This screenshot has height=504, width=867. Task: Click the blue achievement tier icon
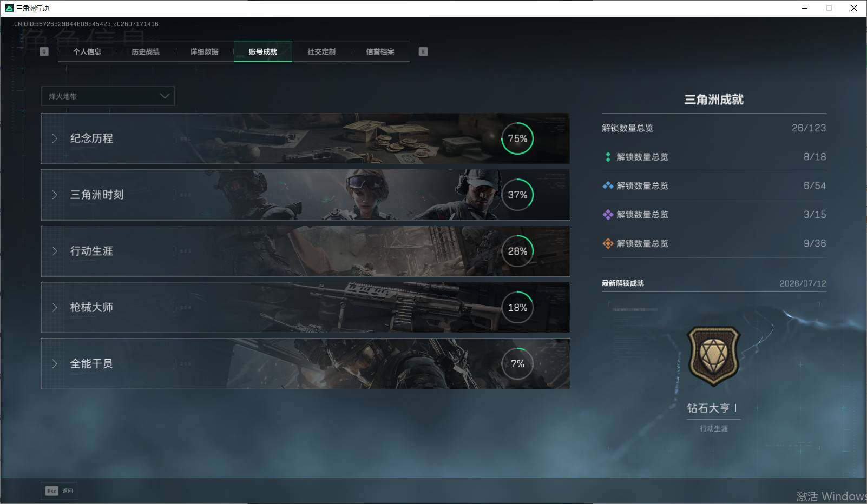click(x=608, y=185)
